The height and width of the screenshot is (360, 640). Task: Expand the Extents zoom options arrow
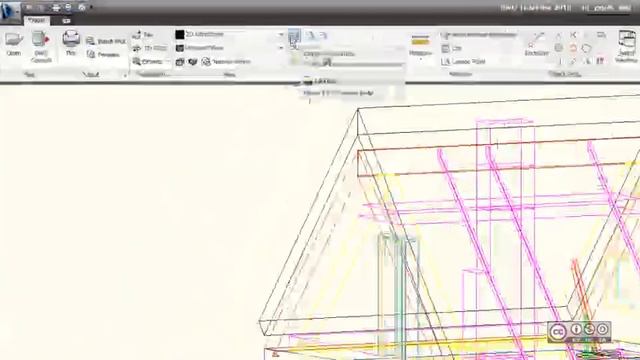(167, 62)
